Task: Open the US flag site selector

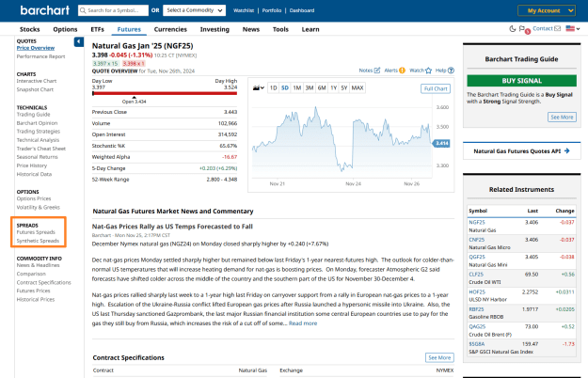Action: pos(573,28)
